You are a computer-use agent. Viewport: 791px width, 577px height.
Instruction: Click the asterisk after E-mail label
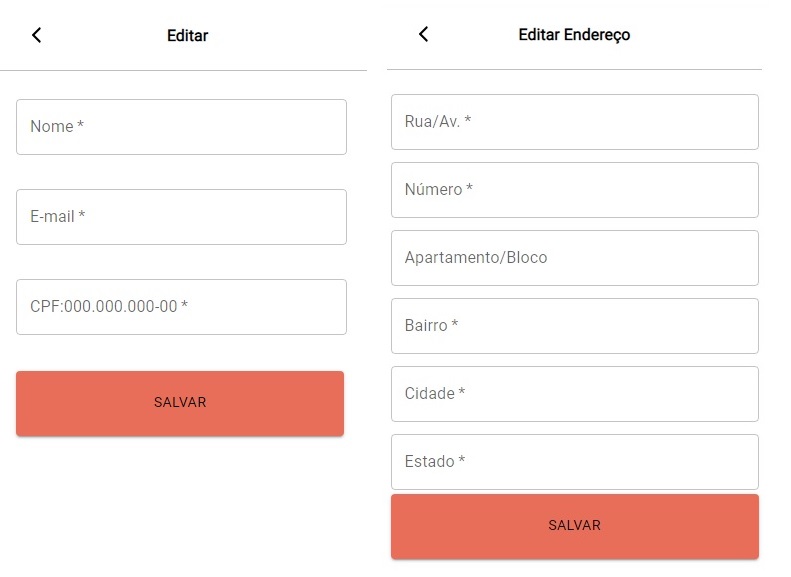(x=82, y=216)
